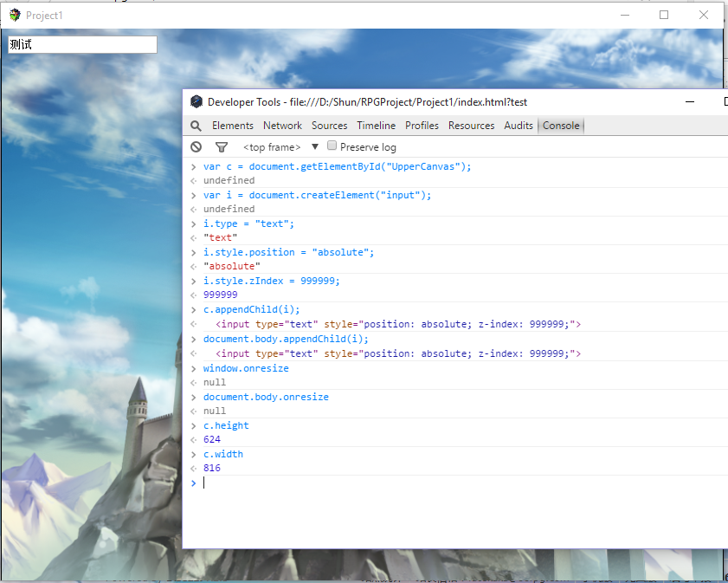The height and width of the screenshot is (583, 728).
Task: Enable the Preserve log checkbox
Action: 332,146
